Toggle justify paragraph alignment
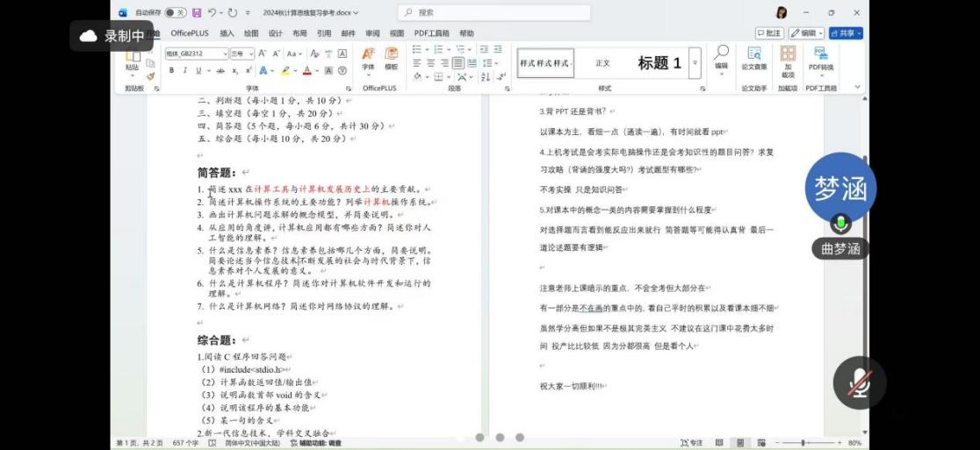The image size is (980, 450). click(x=457, y=63)
